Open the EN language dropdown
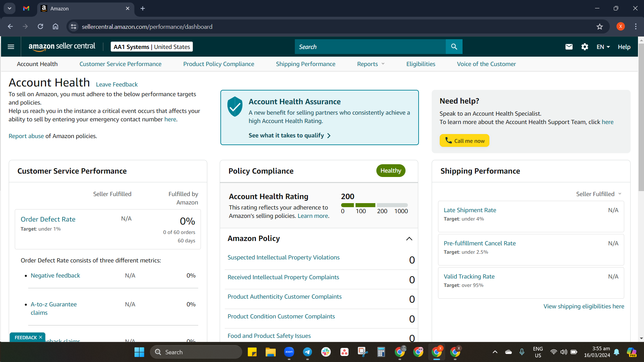 [x=603, y=47]
